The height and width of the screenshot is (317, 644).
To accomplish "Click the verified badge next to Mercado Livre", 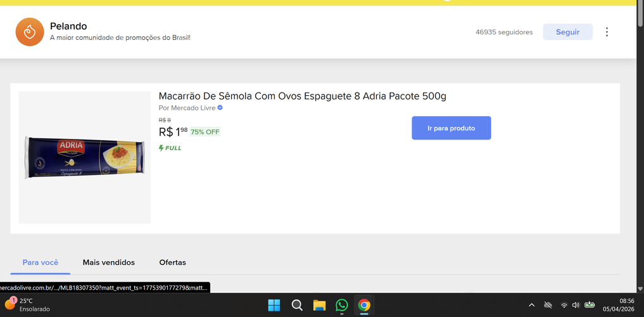I will 220,108.
